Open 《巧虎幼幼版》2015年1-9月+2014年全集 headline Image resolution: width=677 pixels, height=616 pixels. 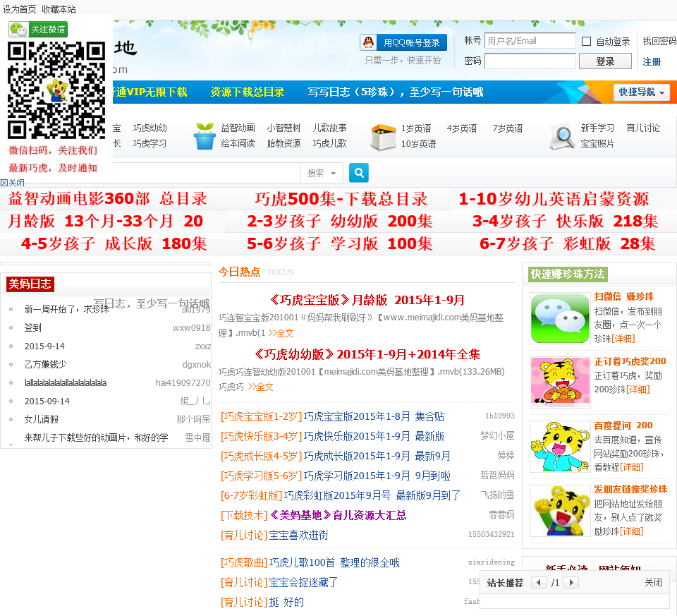pyautogui.click(x=367, y=354)
